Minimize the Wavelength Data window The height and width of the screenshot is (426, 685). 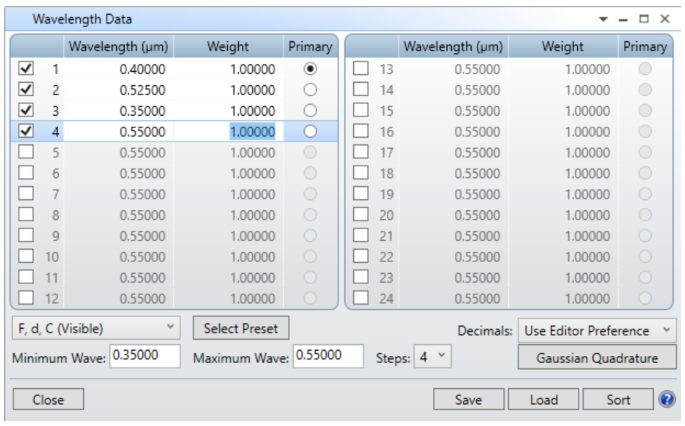click(623, 20)
